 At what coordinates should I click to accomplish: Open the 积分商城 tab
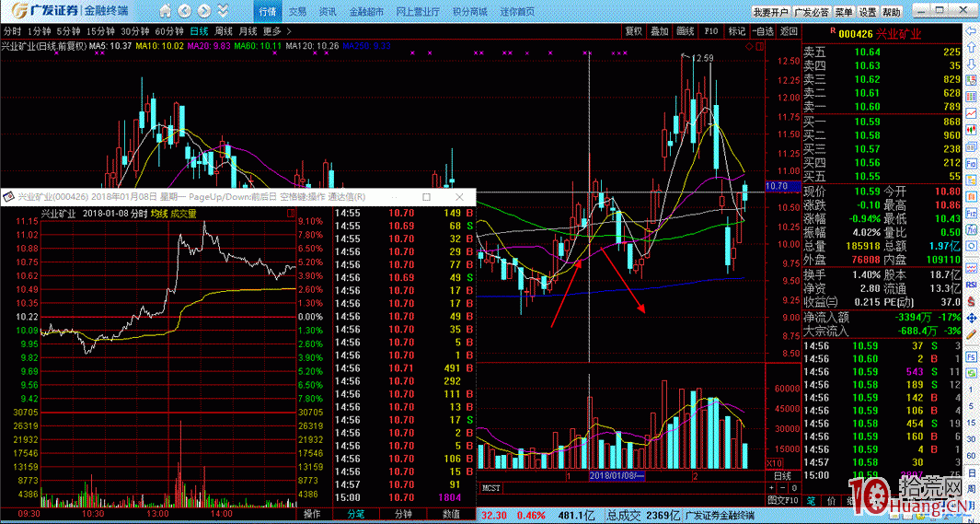468,11
